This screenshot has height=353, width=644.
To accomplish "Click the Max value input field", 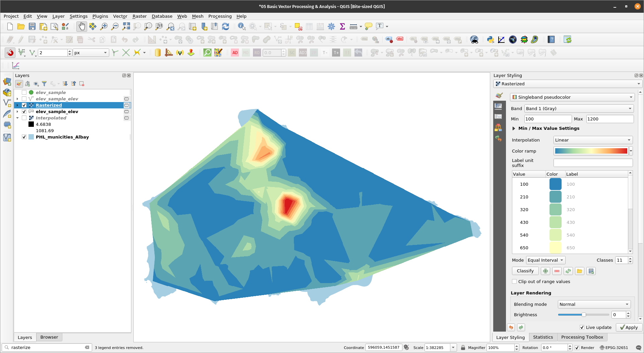I will click(609, 119).
